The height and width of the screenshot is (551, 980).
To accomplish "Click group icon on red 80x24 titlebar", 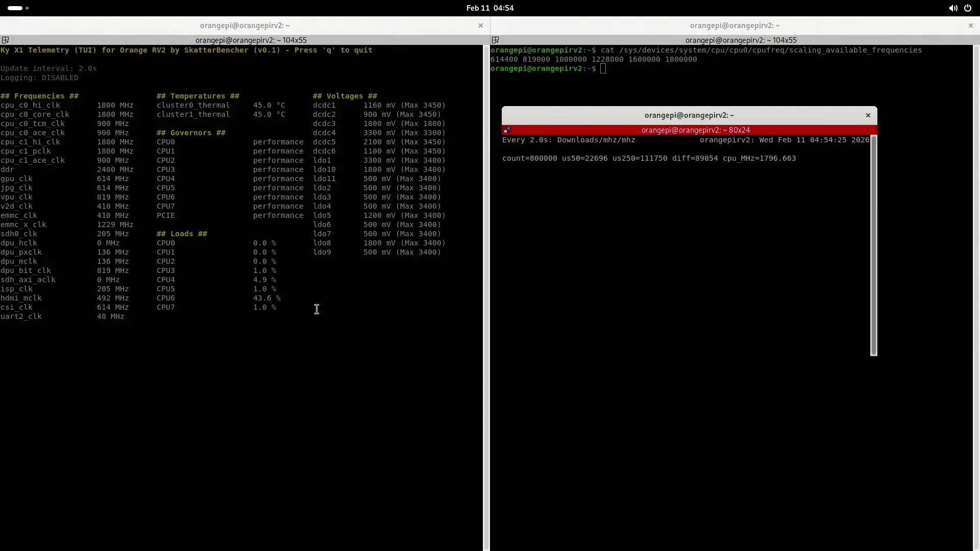I will tap(507, 130).
